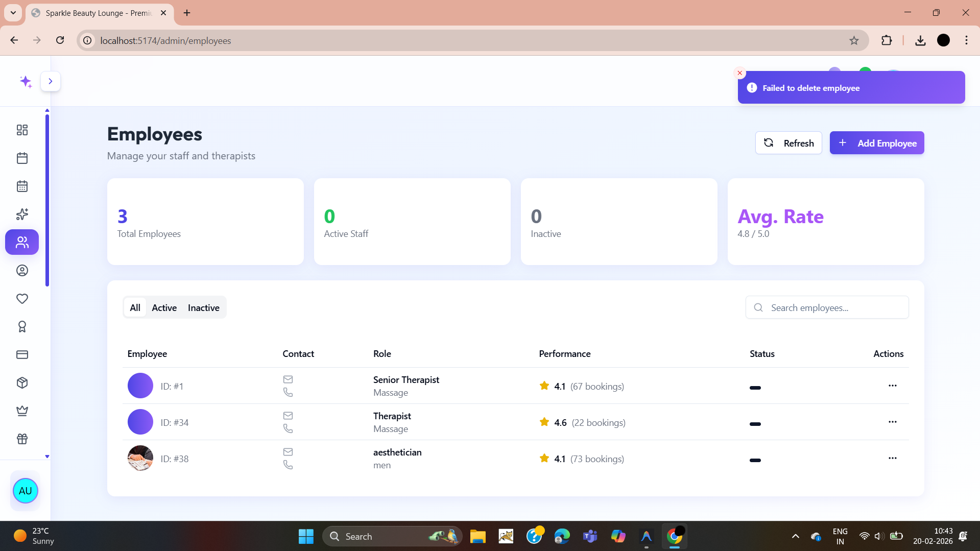Dismiss the failed delete notification

click(x=739, y=73)
